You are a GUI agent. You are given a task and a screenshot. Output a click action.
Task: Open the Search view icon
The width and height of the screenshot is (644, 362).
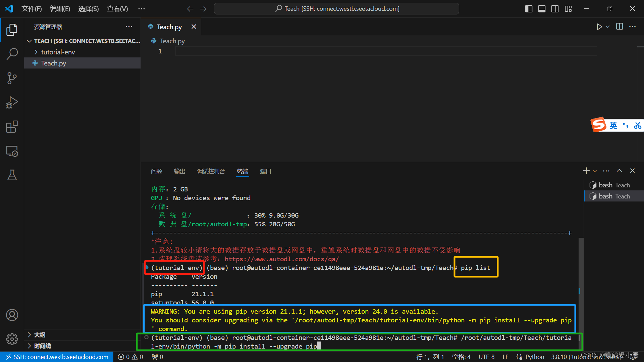click(12, 54)
